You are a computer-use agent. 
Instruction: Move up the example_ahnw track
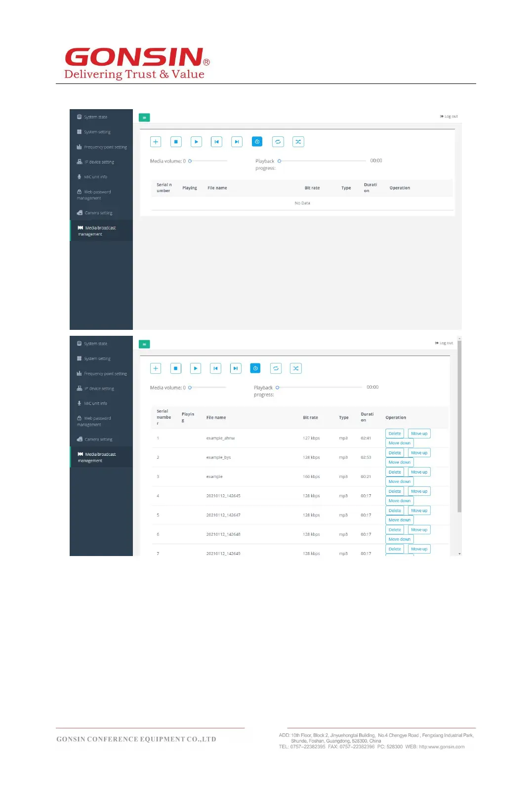point(419,434)
